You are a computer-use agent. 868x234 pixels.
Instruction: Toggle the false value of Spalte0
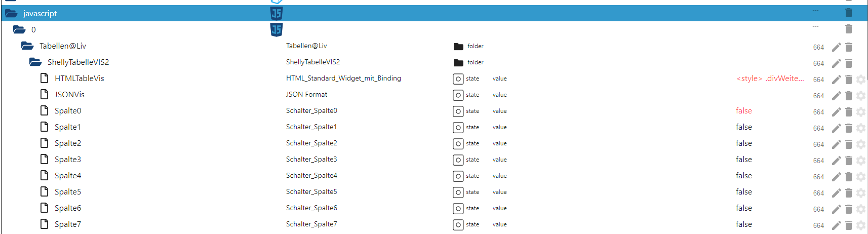[x=743, y=111]
